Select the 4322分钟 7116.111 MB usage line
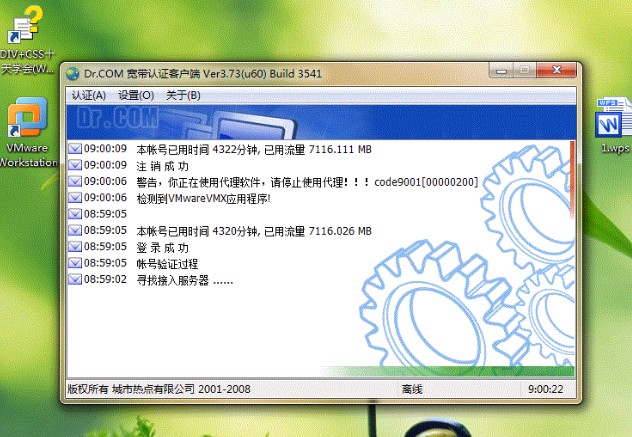 (254, 150)
